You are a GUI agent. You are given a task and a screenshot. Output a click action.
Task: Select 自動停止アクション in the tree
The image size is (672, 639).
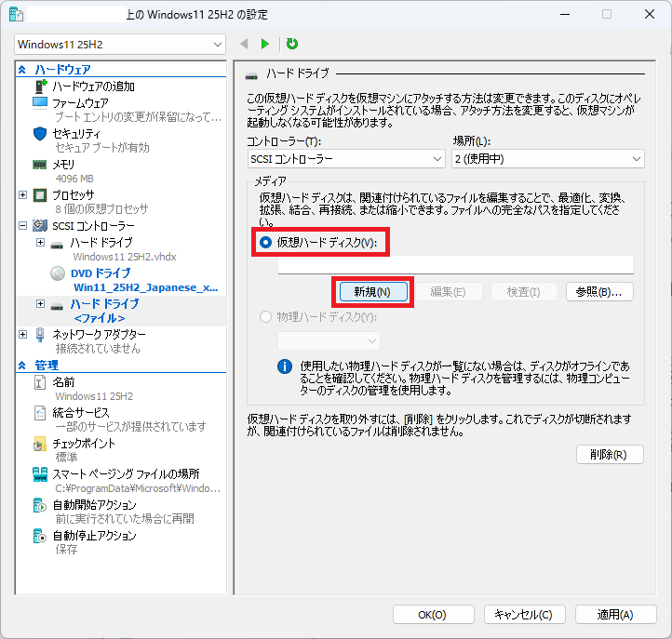[94, 536]
